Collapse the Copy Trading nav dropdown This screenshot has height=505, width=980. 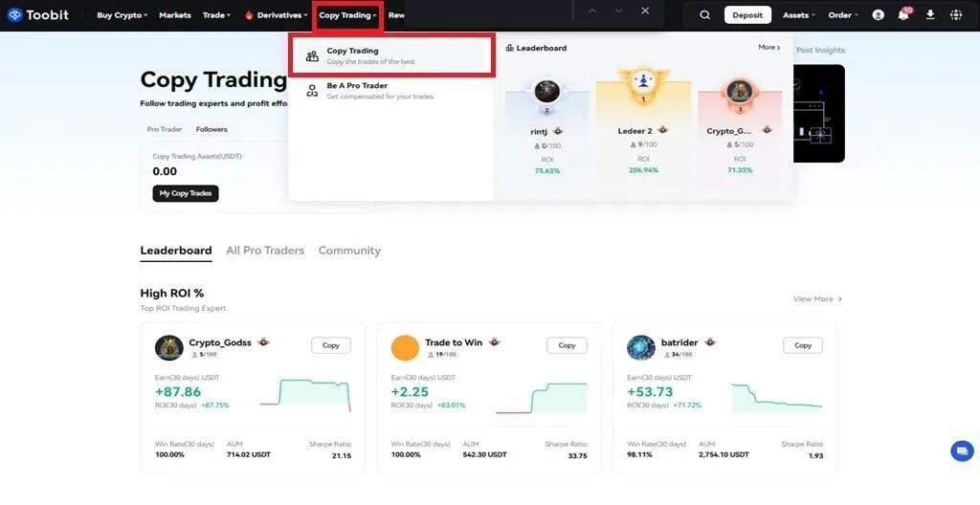pyautogui.click(x=347, y=15)
